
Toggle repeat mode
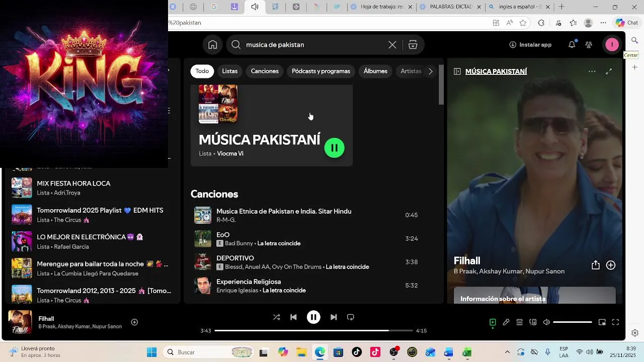point(351,317)
